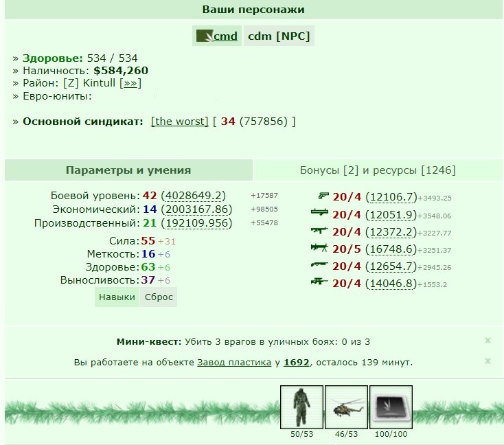The width and height of the screenshot is (504, 445).
Task: Click the +17587 combat bonus text
Action: click(264, 196)
